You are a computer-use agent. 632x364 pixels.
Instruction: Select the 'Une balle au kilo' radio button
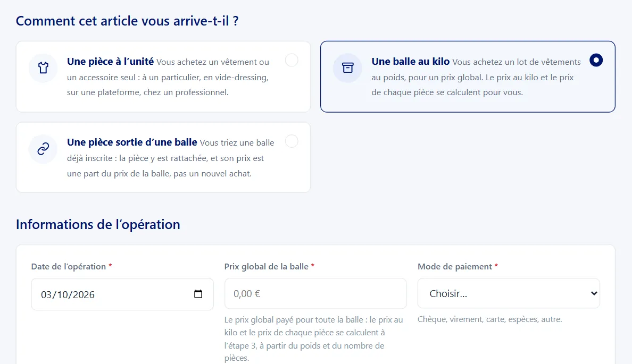tap(596, 60)
